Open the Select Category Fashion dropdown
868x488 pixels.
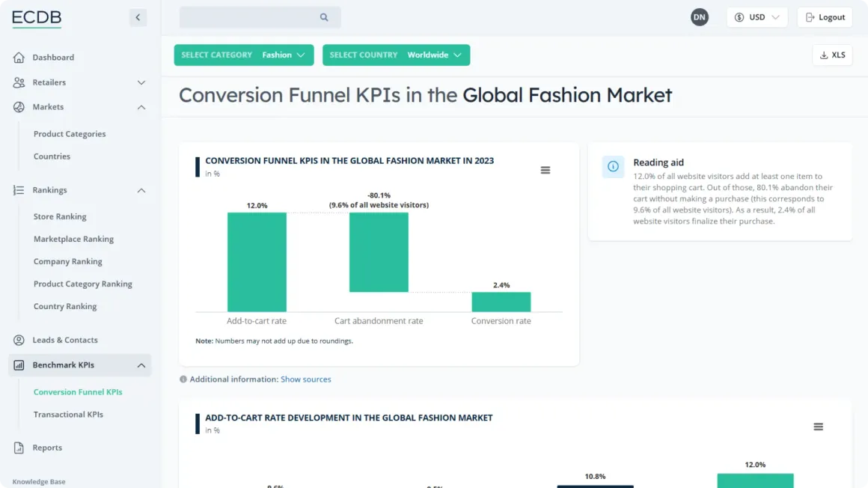244,55
